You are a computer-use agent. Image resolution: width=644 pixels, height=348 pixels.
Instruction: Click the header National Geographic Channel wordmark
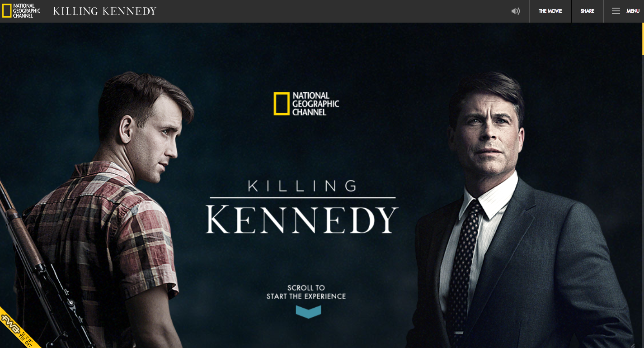tap(27, 11)
